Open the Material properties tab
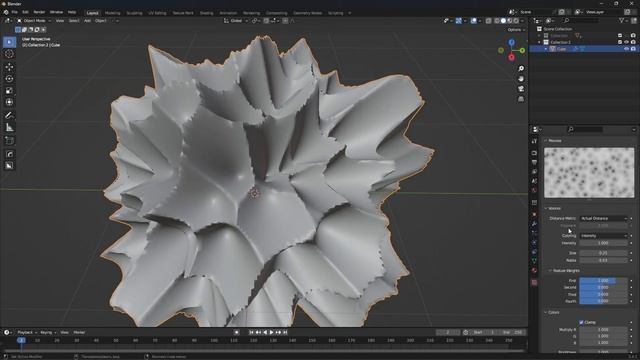Image resolution: width=640 pixels, height=360 pixels. click(x=534, y=271)
